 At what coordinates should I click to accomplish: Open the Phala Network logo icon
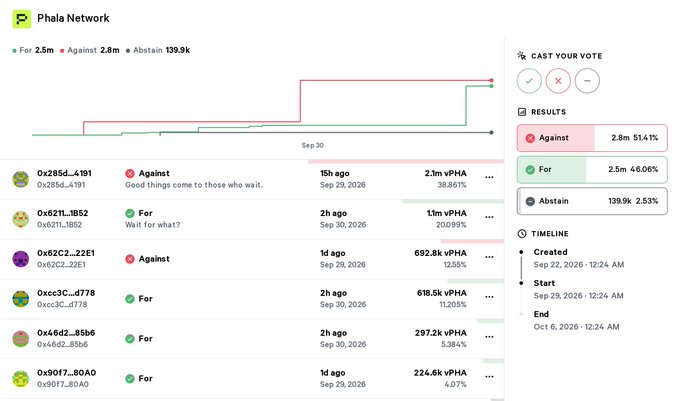click(22, 19)
